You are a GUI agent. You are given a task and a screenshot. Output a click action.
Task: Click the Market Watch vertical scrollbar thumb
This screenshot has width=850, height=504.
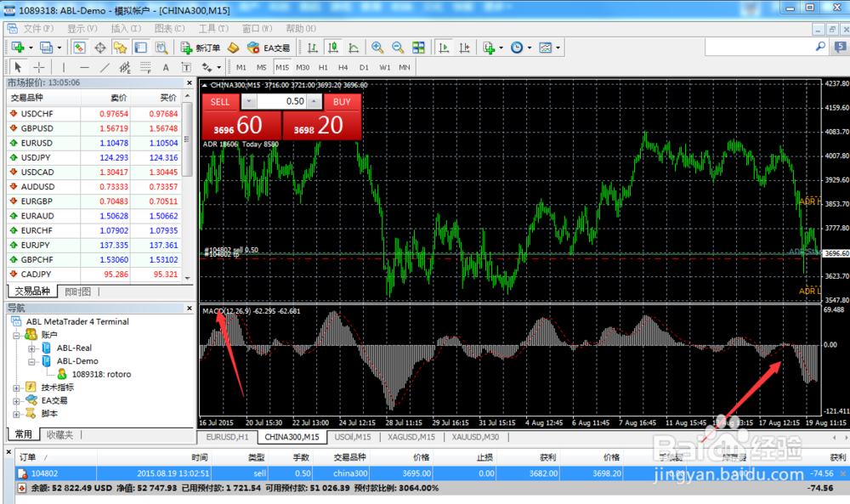pyautogui.click(x=188, y=139)
